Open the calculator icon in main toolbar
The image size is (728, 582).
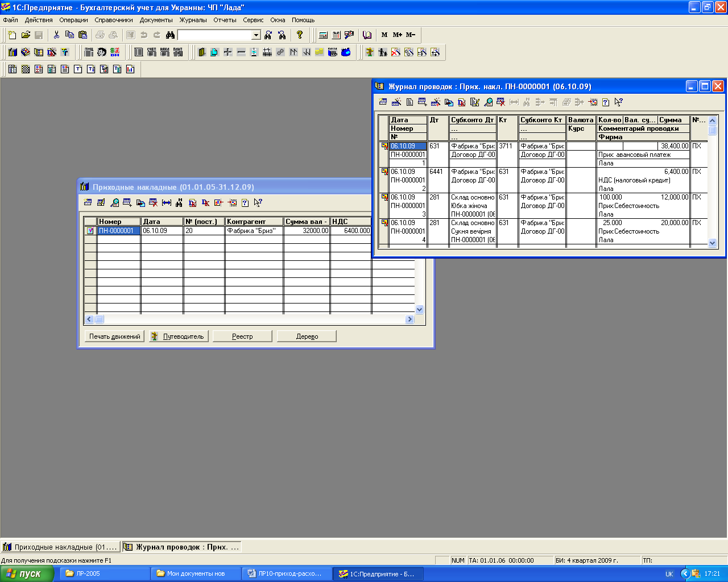point(323,35)
